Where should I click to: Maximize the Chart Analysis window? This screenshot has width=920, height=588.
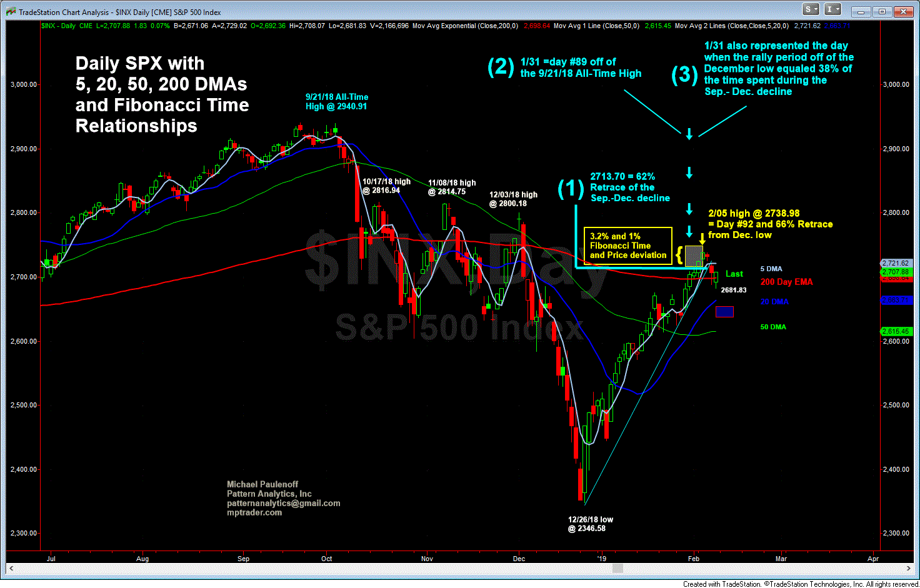coord(882,11)
